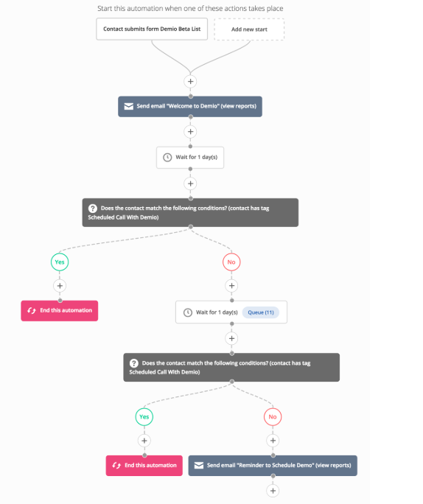Screen dimensions: 423x504
Task: Add a step after Welcome to Demio email
Action: pyautogui.click(x=190, y=131)
